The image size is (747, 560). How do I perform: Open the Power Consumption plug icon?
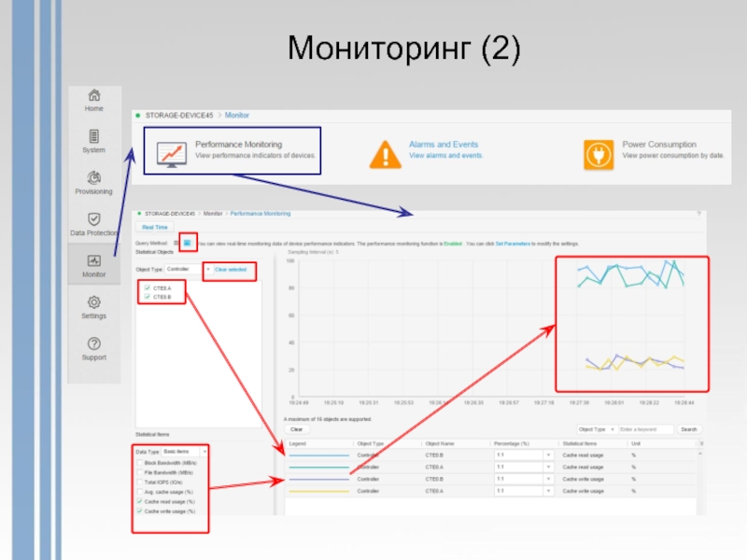(599, 154)
